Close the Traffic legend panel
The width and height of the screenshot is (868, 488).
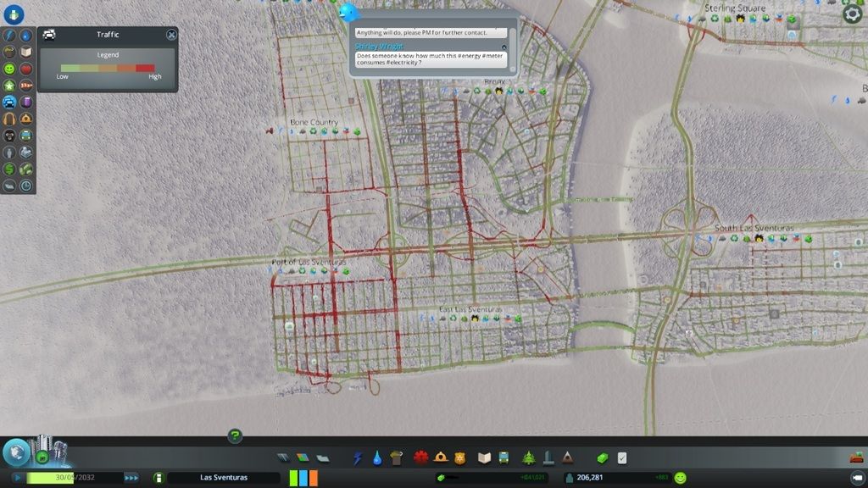pos(171,35)
